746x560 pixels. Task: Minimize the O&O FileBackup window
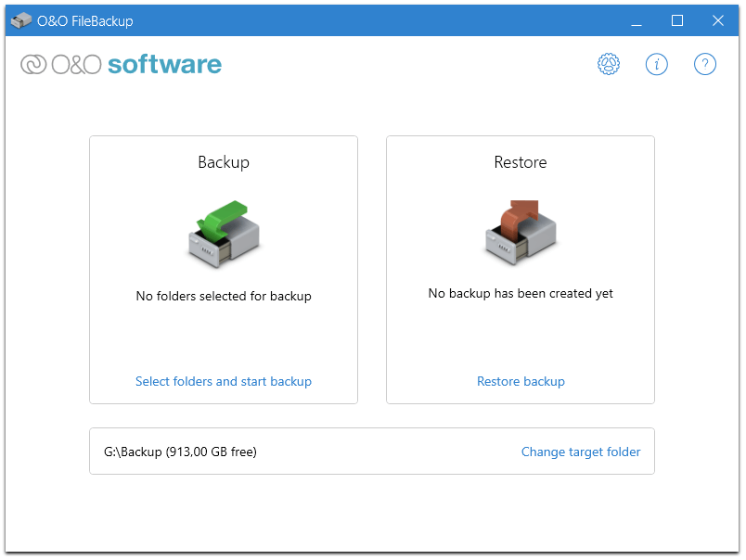[637, 20]
